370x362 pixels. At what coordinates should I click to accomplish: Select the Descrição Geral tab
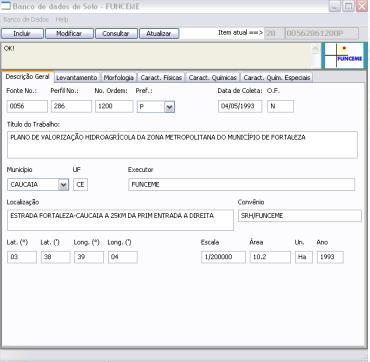point(27,77)
